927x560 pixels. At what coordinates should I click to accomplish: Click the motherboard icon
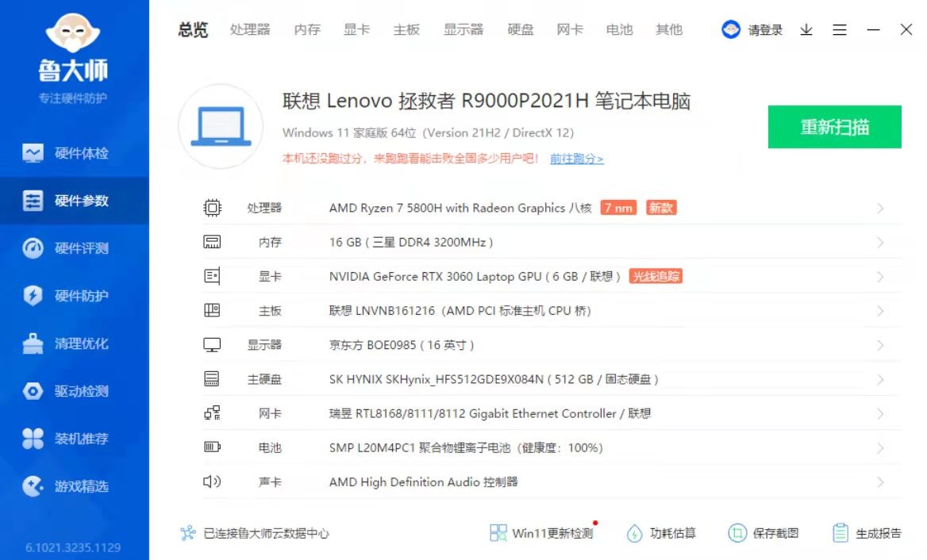tap(212, 310)
